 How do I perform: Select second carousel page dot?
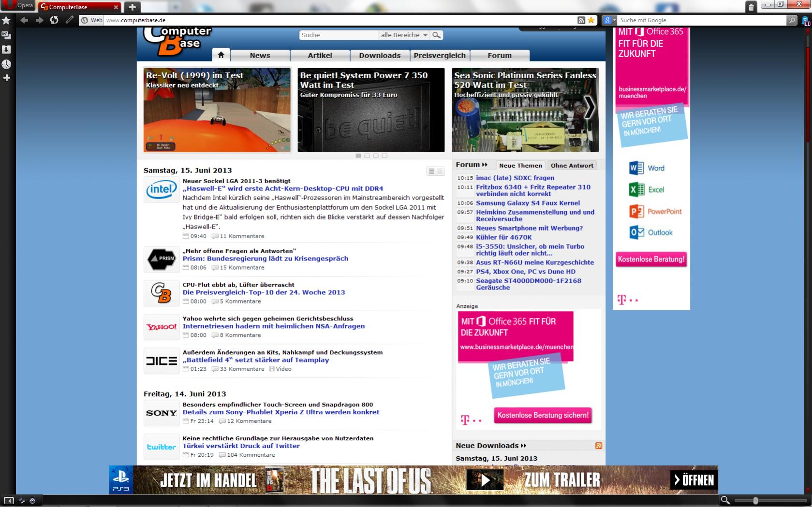pyautogui.click(x=367, y=156)
